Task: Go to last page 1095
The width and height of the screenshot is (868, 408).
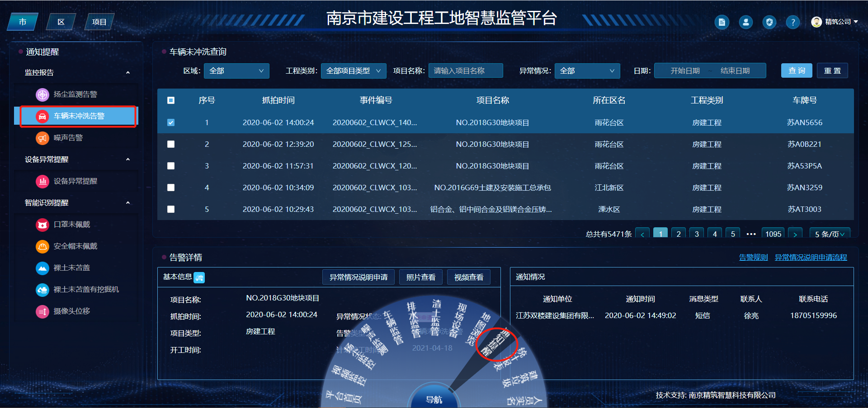Action: point(773,234)
